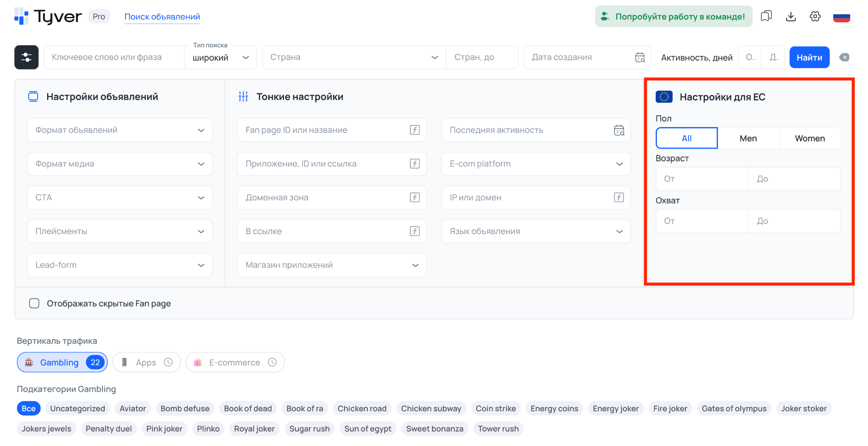Expand the Магазин приложений dropdown
868x446 pixels.
click(x=332, y=265)
